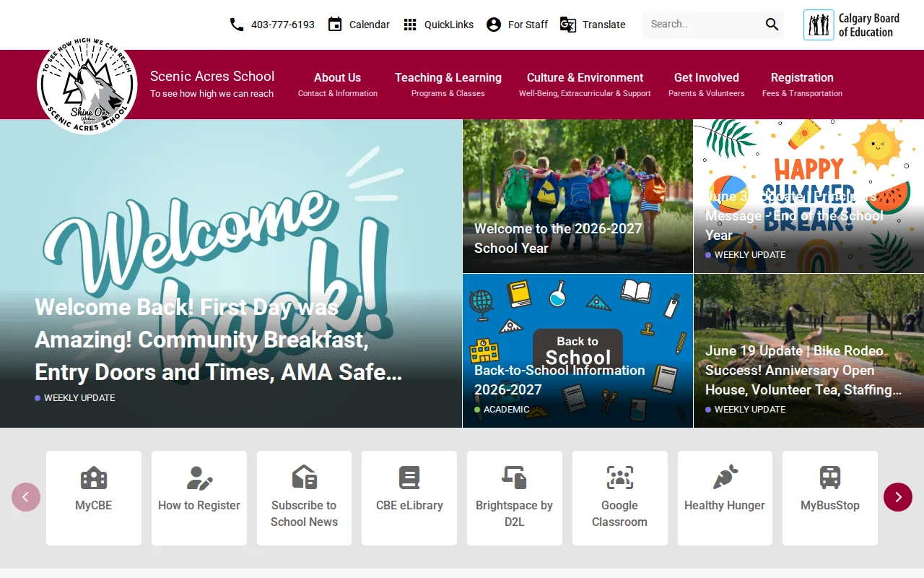Click the MyBusStop label

[x=830, y=506]
